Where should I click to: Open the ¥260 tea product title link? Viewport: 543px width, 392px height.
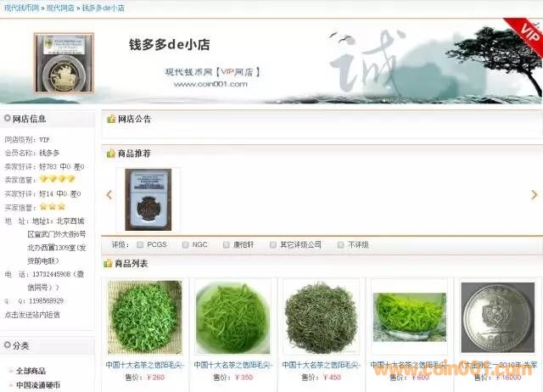click(x=143, y=365)
